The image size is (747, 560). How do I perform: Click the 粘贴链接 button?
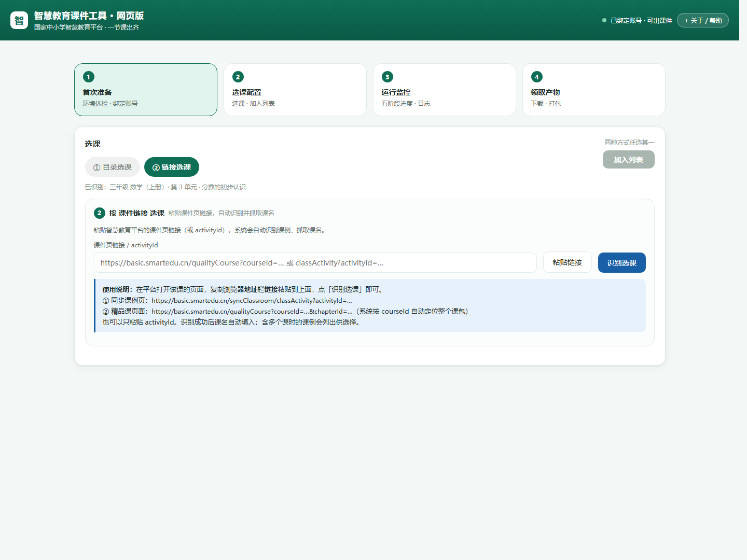click(568, 262)
